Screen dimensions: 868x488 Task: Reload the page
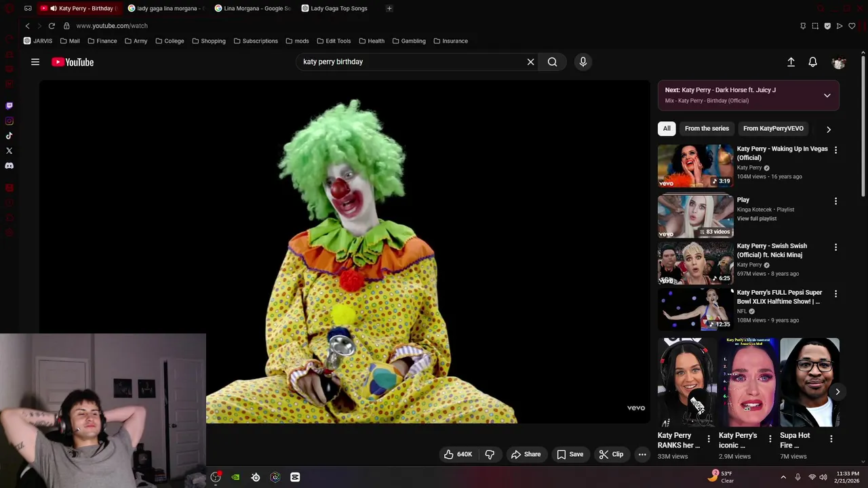(x=52, y=26)
